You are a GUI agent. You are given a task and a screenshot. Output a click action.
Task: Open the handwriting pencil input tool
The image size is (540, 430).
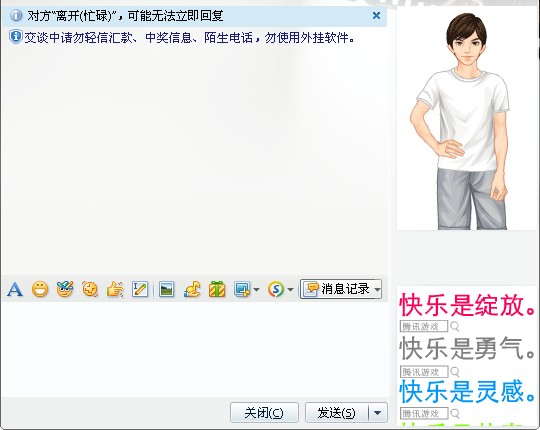pyautogui.click(x=140, y=289)
